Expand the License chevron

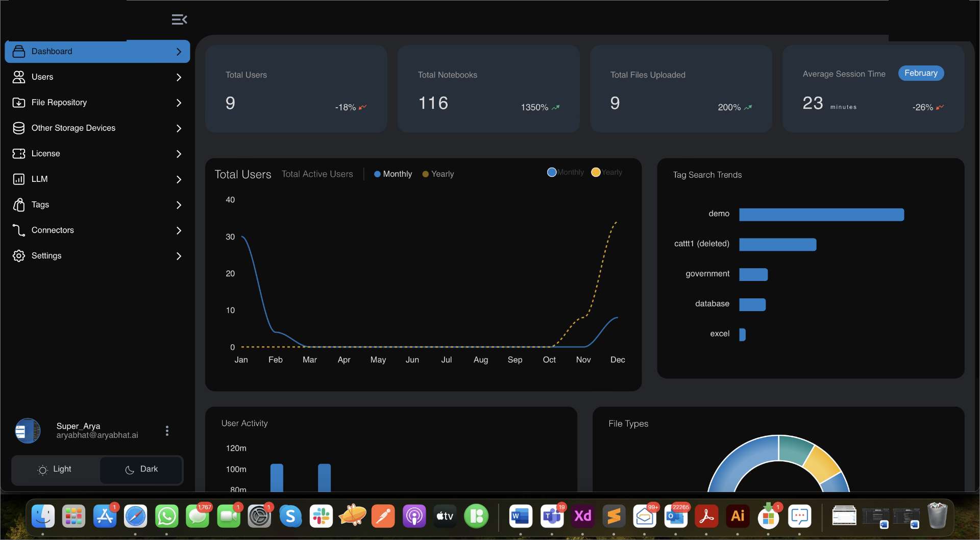tap(179, 154)
